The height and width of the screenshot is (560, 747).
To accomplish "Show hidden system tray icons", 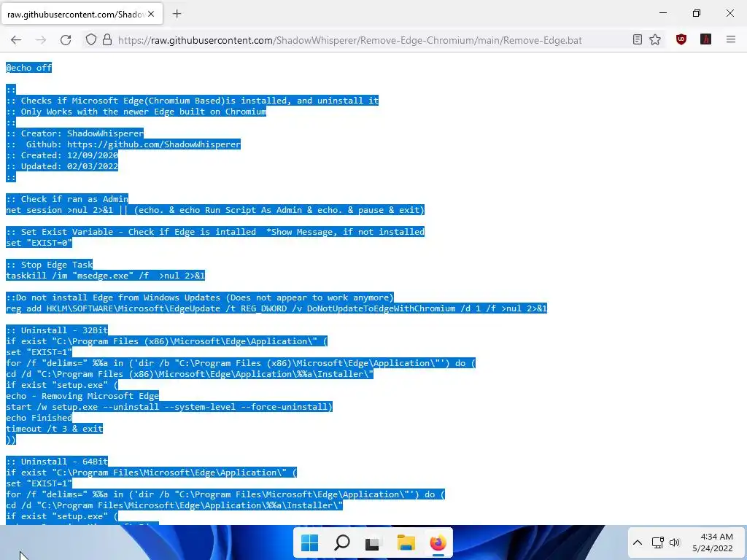I will point(638,542).
